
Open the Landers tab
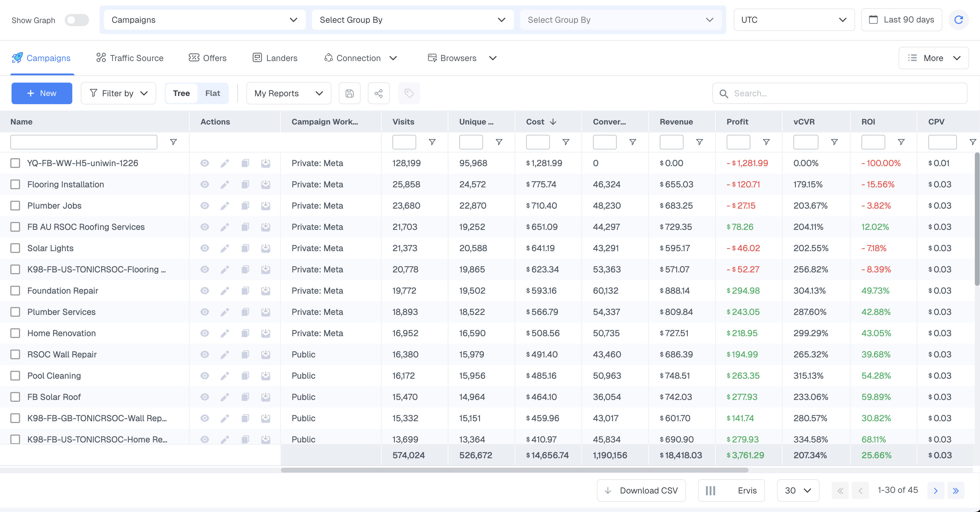tap(275, 58)
